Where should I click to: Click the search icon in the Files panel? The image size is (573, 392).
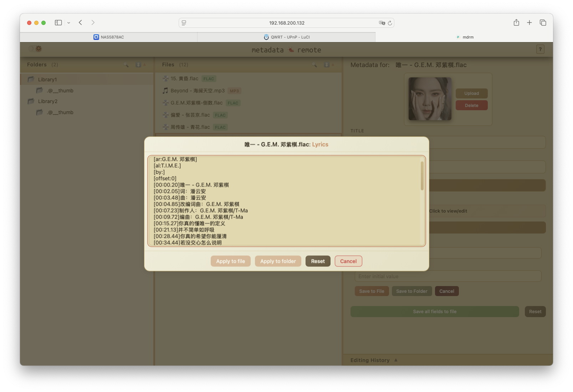click(314, 65)
